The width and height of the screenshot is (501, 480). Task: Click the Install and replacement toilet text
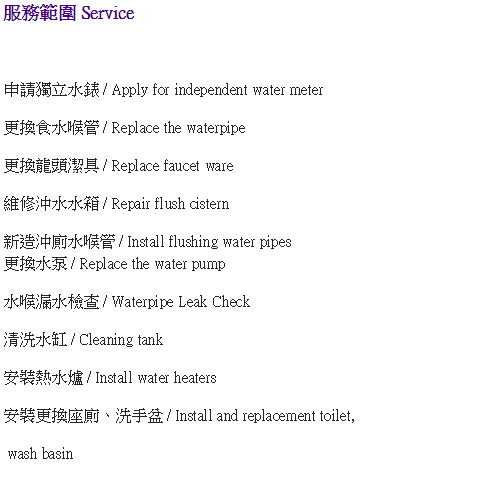[265, 416]
